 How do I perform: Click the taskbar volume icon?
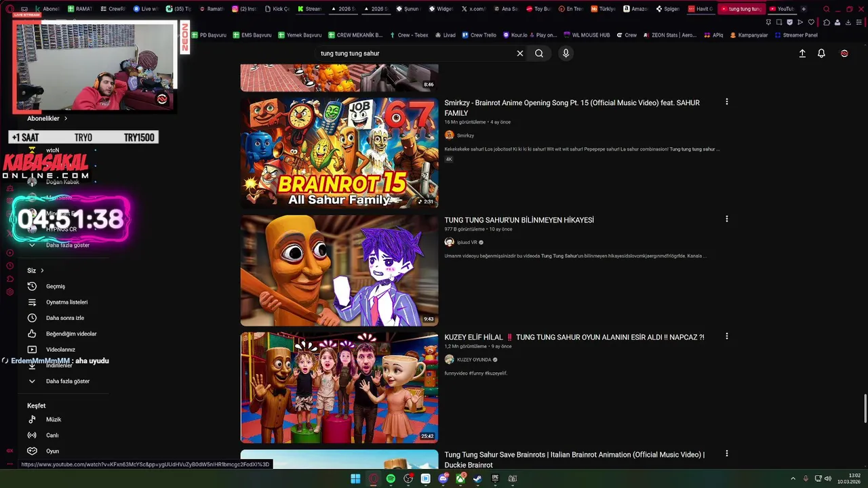tap(828, 479)
